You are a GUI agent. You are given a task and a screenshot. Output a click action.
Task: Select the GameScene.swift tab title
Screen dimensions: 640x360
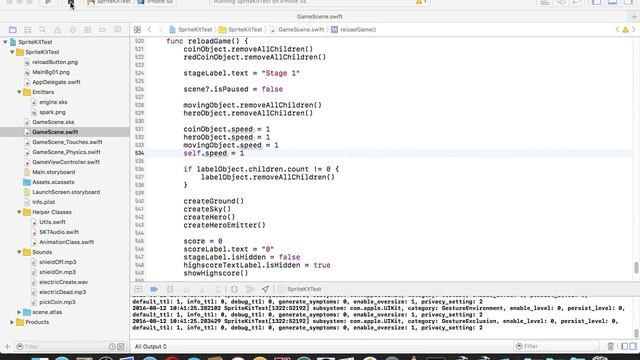coord(320,17)
